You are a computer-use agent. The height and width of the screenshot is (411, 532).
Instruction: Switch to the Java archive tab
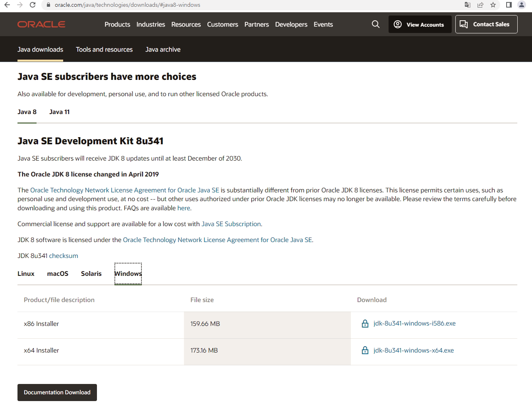[x=163, y=49]
